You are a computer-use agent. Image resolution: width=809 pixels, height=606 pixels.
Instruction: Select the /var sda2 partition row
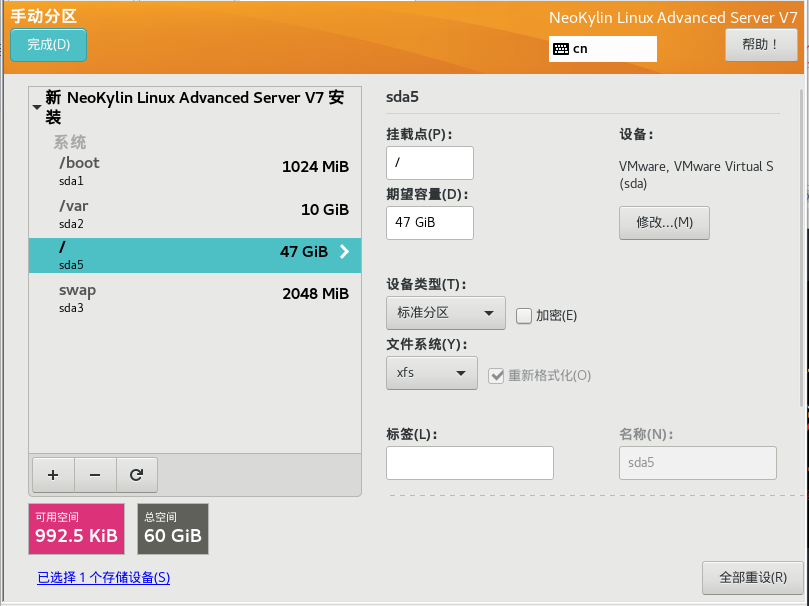click(x=195, y=215)
